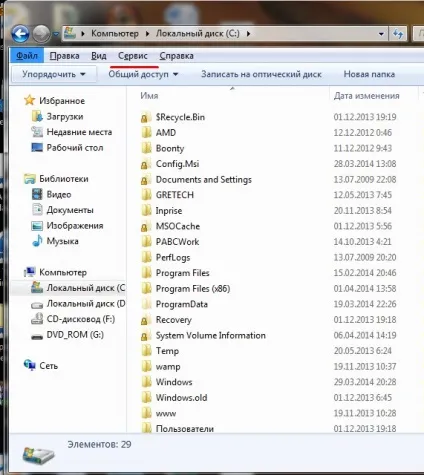This screenshot has width=424, height=475.
Task: Select the GRETECH folder icon
Action: pos(146,195)
